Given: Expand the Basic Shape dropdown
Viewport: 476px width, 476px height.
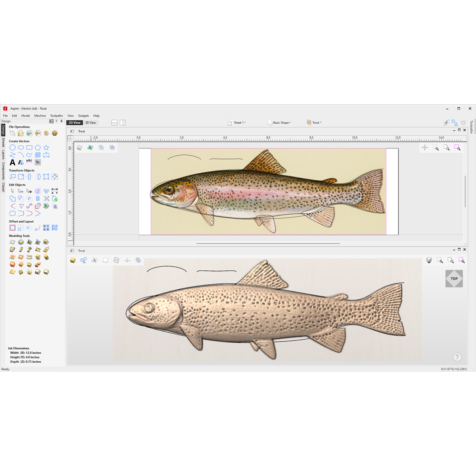Looking at the screenshot, I should [x=279, y=123].
